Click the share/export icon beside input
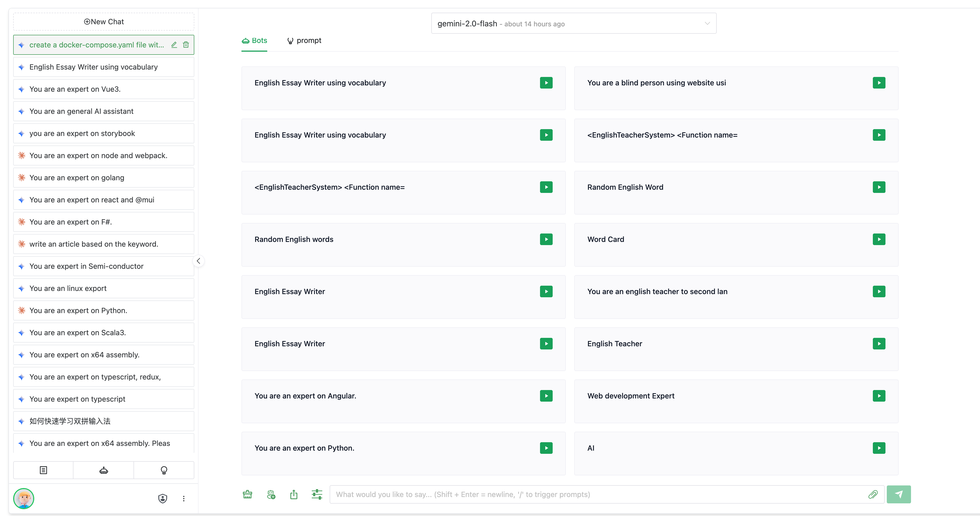The height and width of the screenshot is (516, 980). coord(294,494)
